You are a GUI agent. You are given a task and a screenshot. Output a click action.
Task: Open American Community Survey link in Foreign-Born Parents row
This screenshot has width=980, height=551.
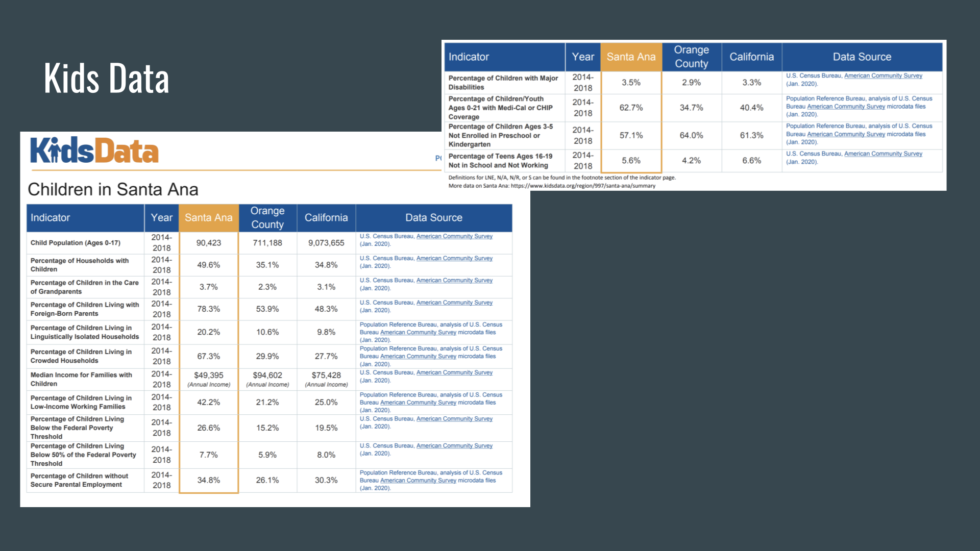click(x=454, y=303)
